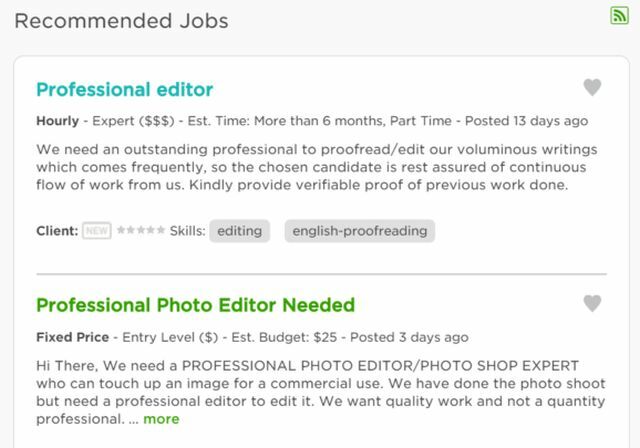Screen dimensions: 640x448
Task: Click the Skills: label
Action: tap(187, 231)
